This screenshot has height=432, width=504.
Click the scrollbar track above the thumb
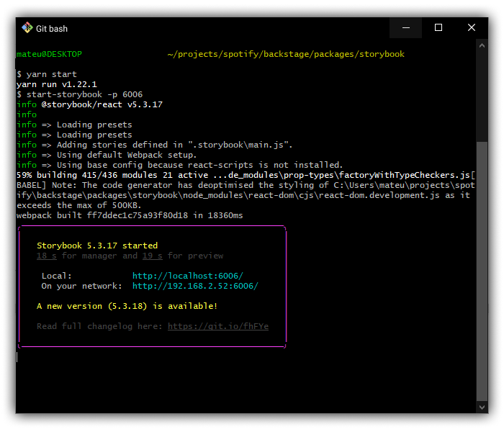tap(482, 94)
